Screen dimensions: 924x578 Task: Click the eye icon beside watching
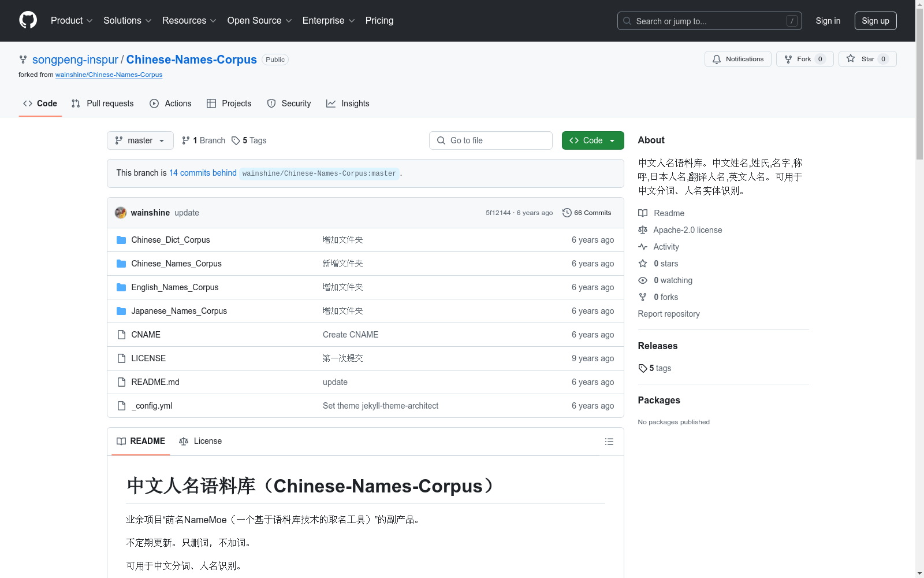643,280
